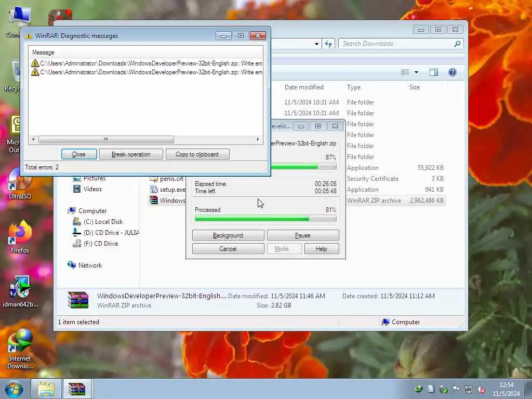Click the first warning message row
Screen dimensions: 532x399
pos(147,63)
